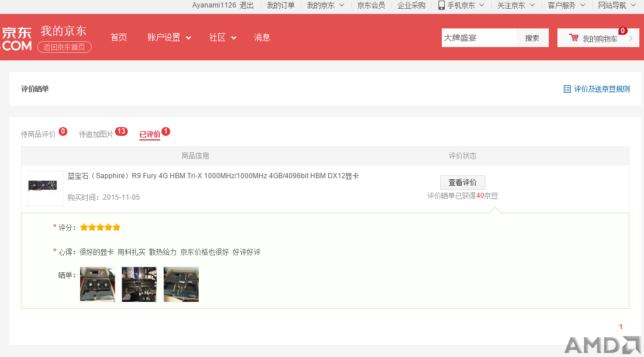Click the 返回京东首页 button
The image size is (644, 357).
pyautogui.click(x=64, y=47)
